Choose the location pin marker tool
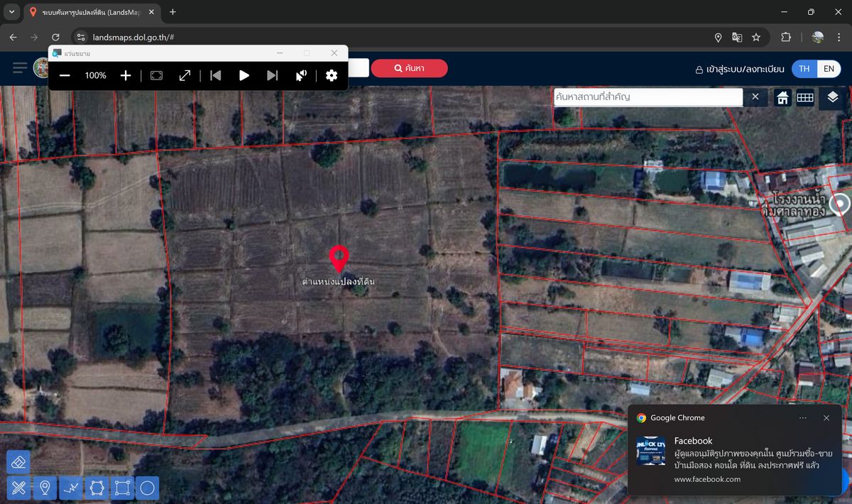 tap(45, 488)
